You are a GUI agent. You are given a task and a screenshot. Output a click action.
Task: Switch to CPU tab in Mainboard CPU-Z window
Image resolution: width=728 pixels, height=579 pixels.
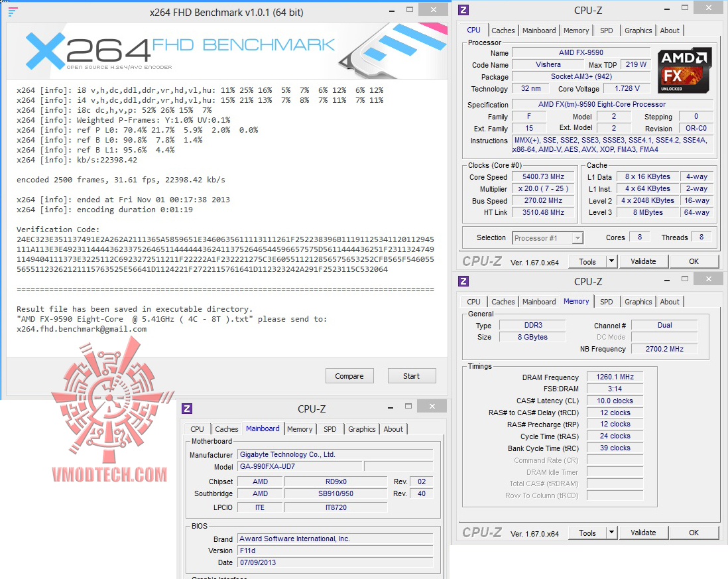(198, 429)
